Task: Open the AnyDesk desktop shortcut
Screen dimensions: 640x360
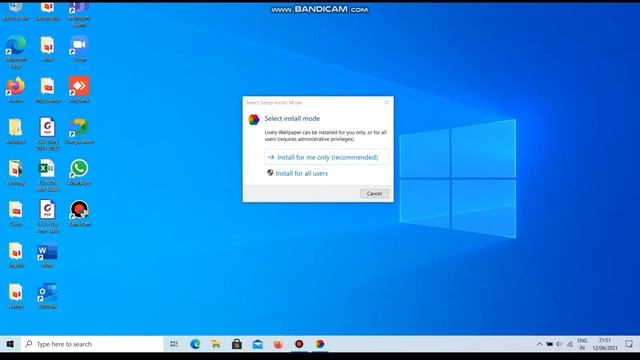Action: point(79,90)
